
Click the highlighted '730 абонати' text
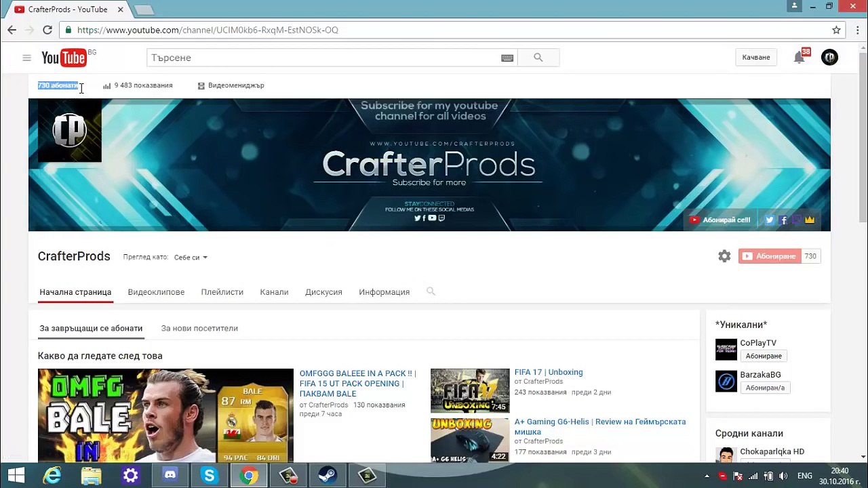click(58, 85)
